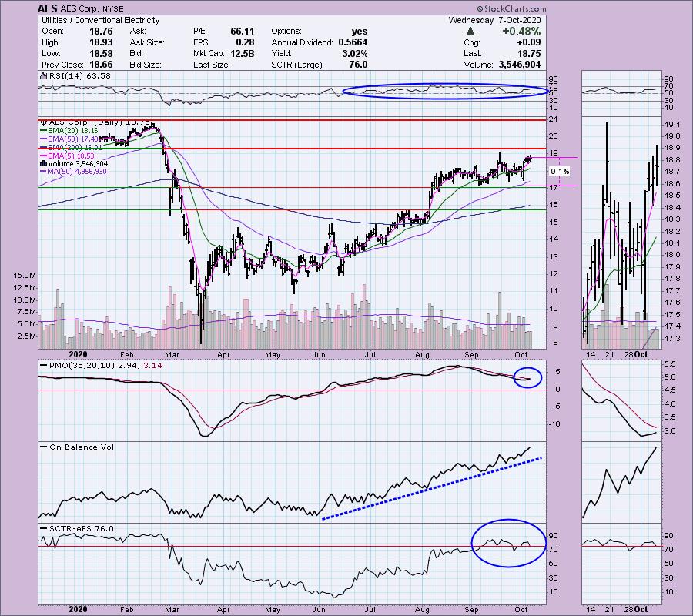
Task: Select the NYSE exchange label
Action: (113, 8)
